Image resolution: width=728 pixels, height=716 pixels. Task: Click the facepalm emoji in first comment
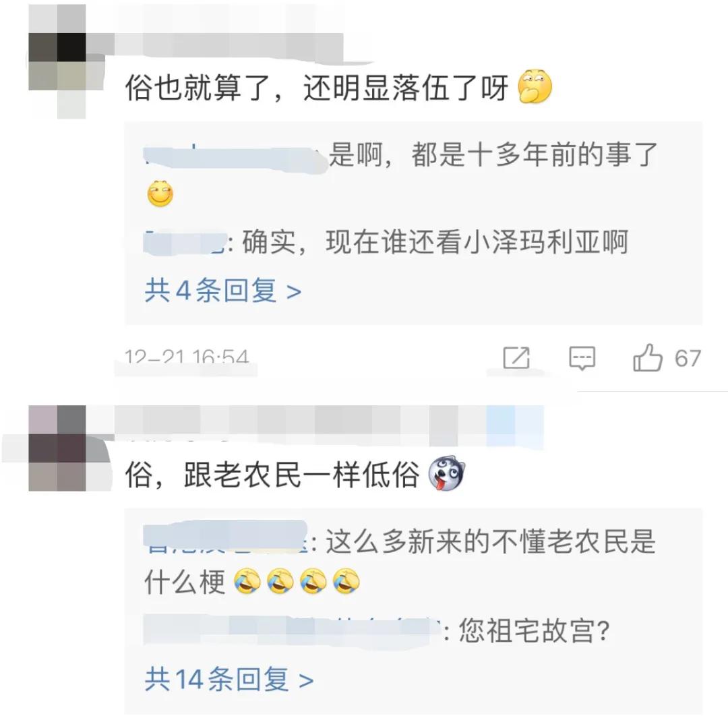[535, 87]
